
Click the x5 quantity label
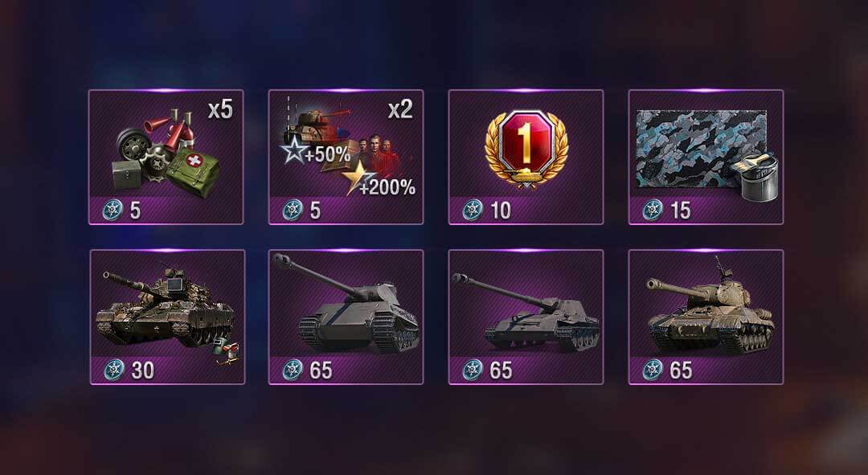[220, 109]
